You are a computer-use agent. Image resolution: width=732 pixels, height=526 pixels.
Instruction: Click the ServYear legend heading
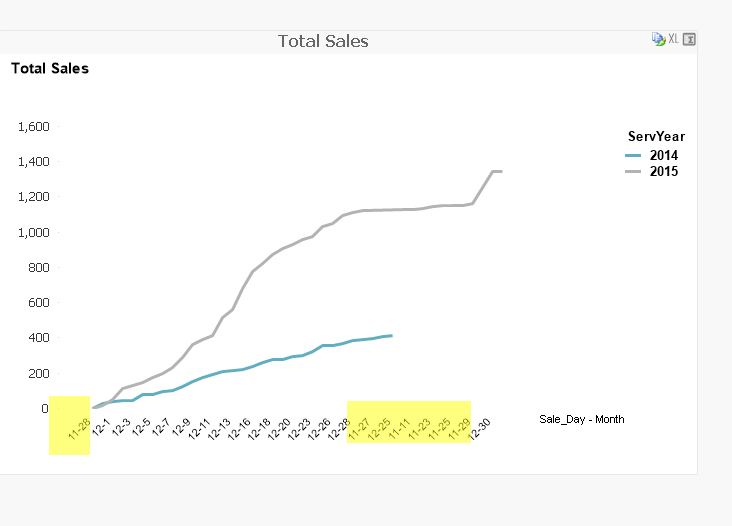click(656, 136)
